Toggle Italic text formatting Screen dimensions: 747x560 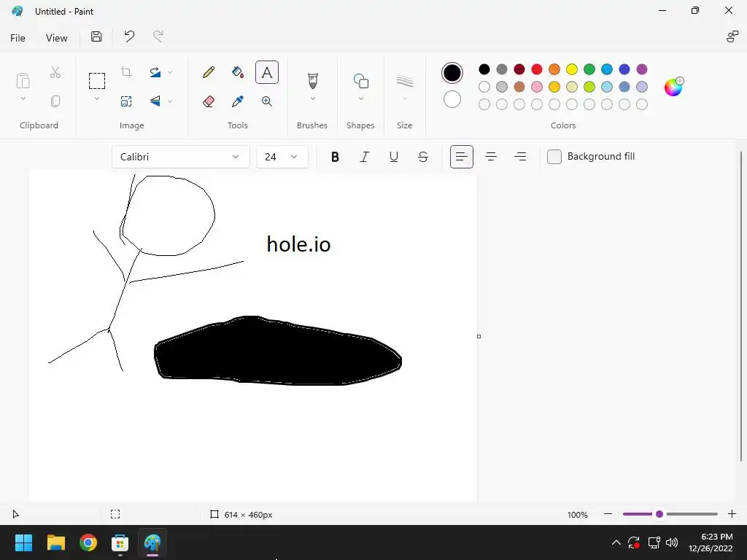[365, 157]
